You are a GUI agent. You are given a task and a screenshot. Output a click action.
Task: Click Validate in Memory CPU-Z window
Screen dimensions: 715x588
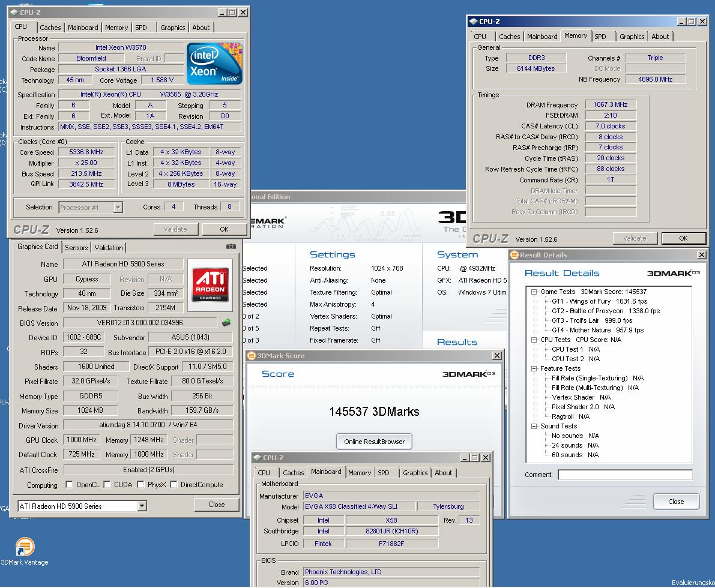[x=635, y=238]
